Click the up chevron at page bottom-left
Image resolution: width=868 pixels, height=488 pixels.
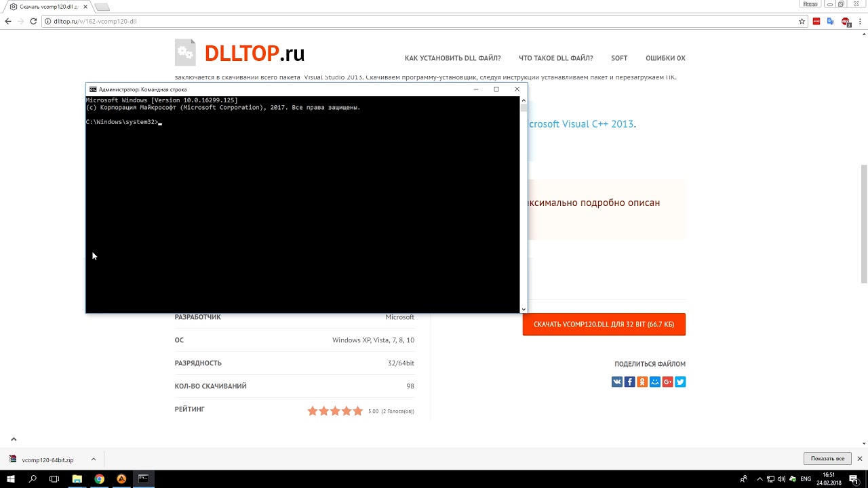coord(14,439)
